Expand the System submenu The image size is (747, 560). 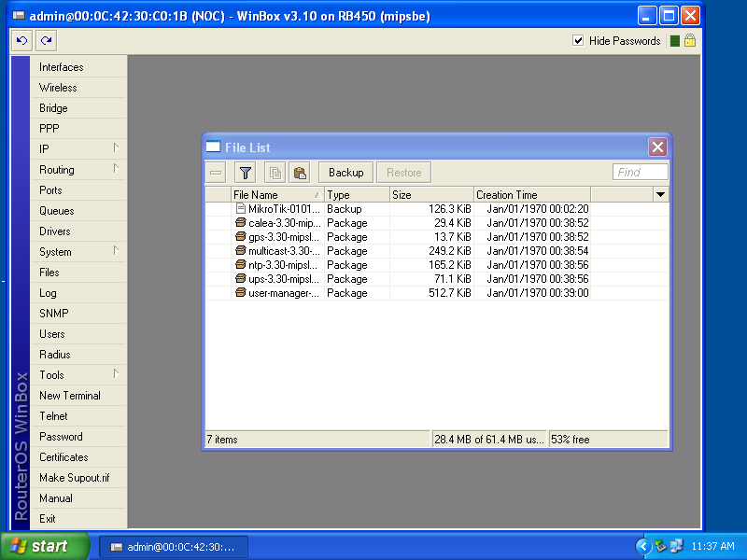coord(56,251)
